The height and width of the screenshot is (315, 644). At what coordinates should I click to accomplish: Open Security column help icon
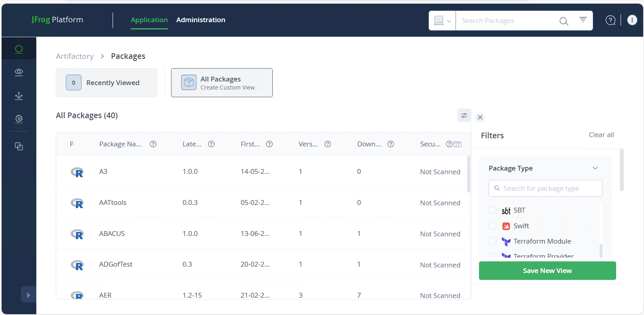tap(449, 144)
